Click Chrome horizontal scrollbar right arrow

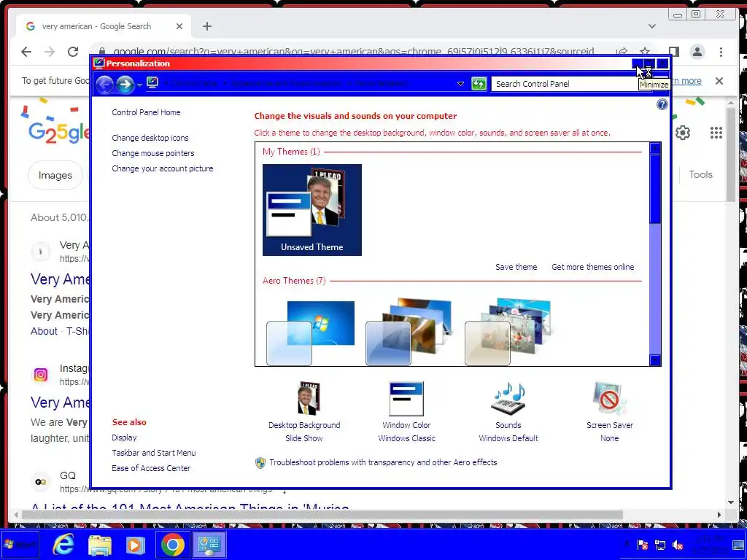(x=719, y=515)
